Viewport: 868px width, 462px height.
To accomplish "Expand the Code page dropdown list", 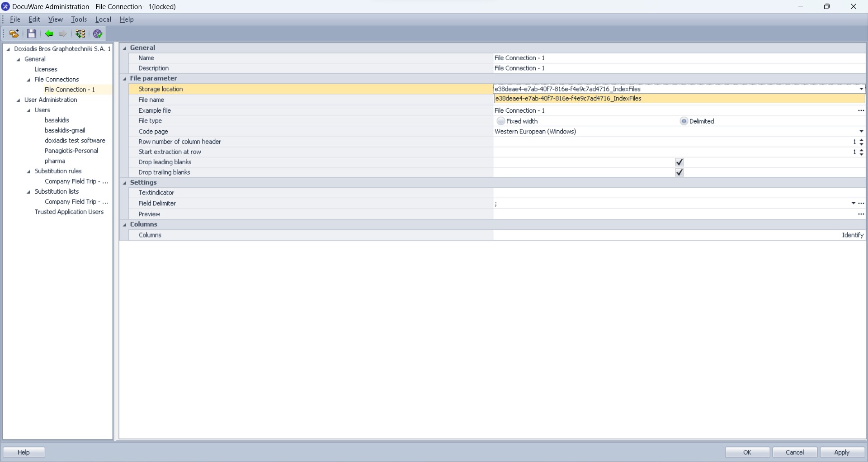I will coord(861,132).
